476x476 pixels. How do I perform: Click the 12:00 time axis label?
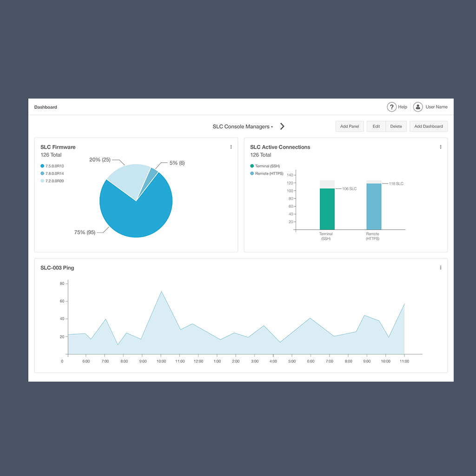[198, 361]
